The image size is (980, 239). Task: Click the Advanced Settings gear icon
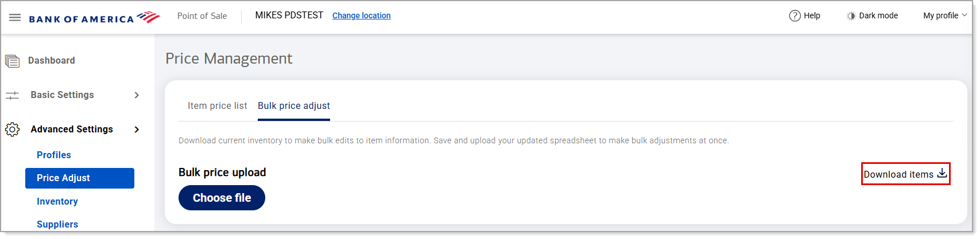(12, 130)
